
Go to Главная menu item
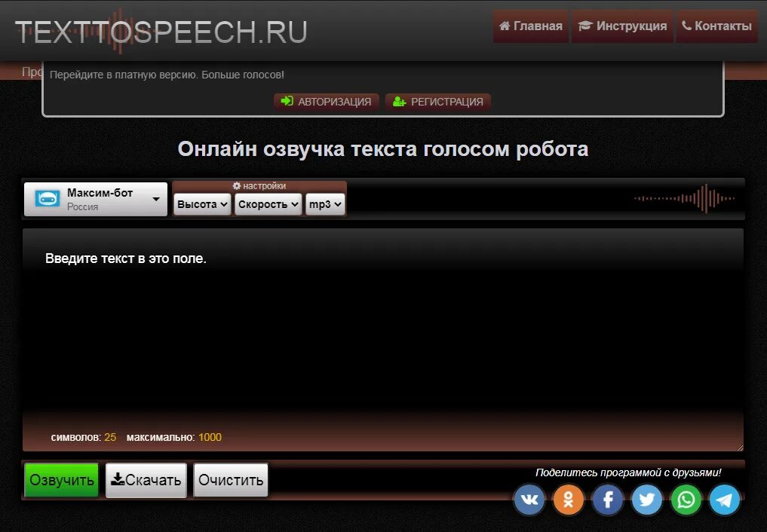pos(530,26)
